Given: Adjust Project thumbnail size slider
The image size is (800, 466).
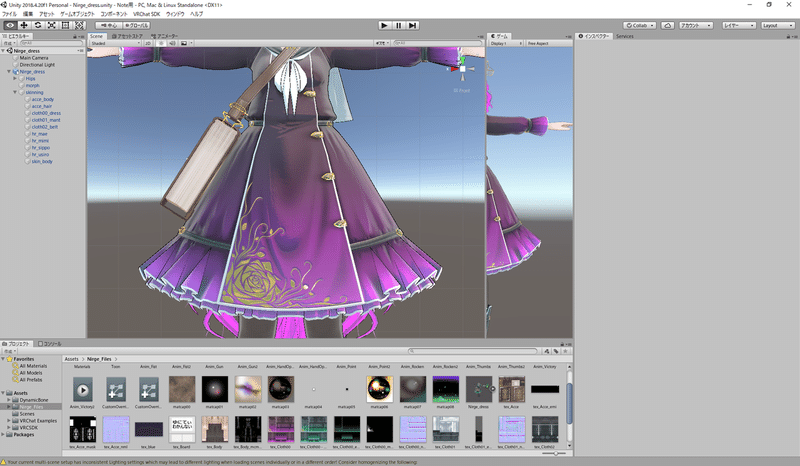Looking at the screenshot, I should (x=555, y=453).
